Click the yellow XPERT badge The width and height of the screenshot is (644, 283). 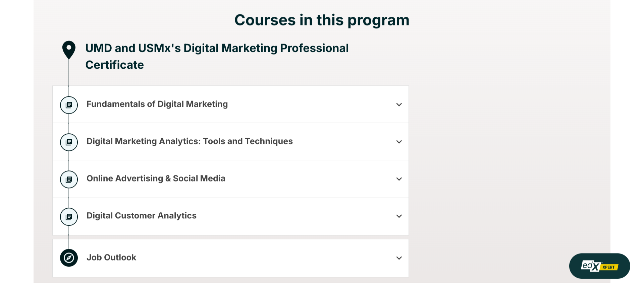pos(609,267)
